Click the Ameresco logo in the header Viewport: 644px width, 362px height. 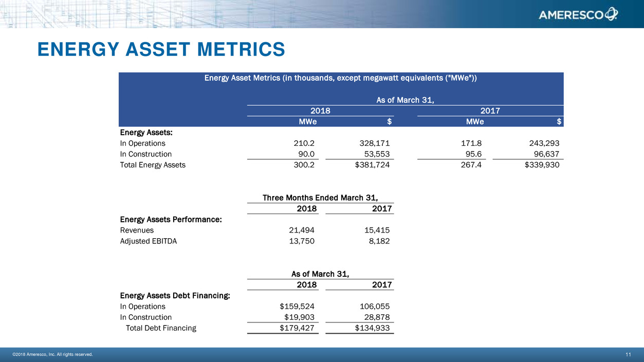coord(578,15)
